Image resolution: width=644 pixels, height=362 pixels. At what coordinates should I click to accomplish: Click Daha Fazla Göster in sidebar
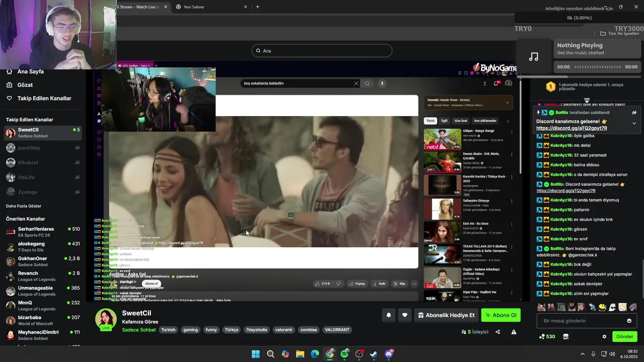coord(24,206)
